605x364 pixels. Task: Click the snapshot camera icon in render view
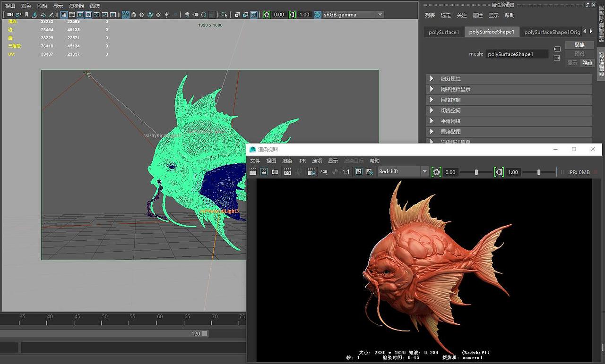point(275,172)
